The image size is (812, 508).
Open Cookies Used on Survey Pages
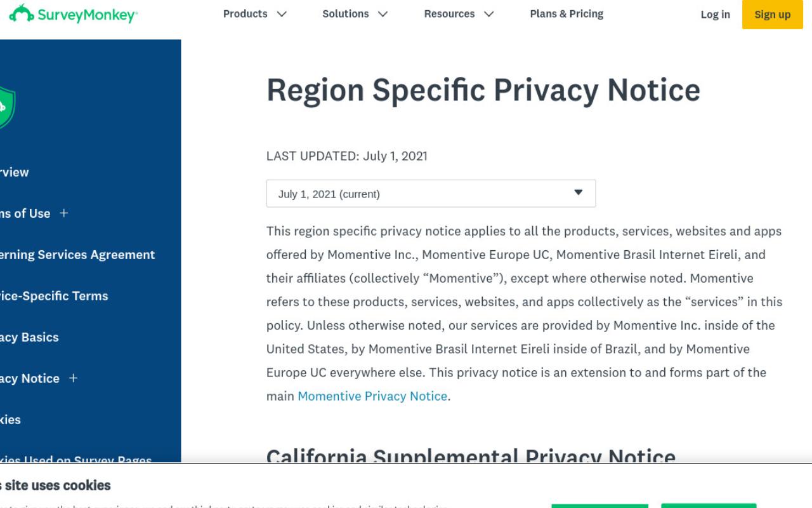[76, 458]
